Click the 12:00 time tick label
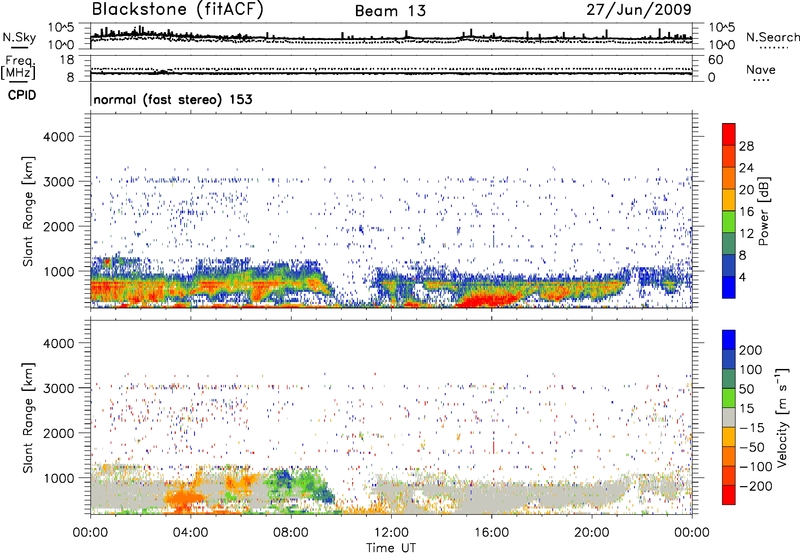Image resolution: width=800 pixels, height=554 pixels. coord(391,533)
